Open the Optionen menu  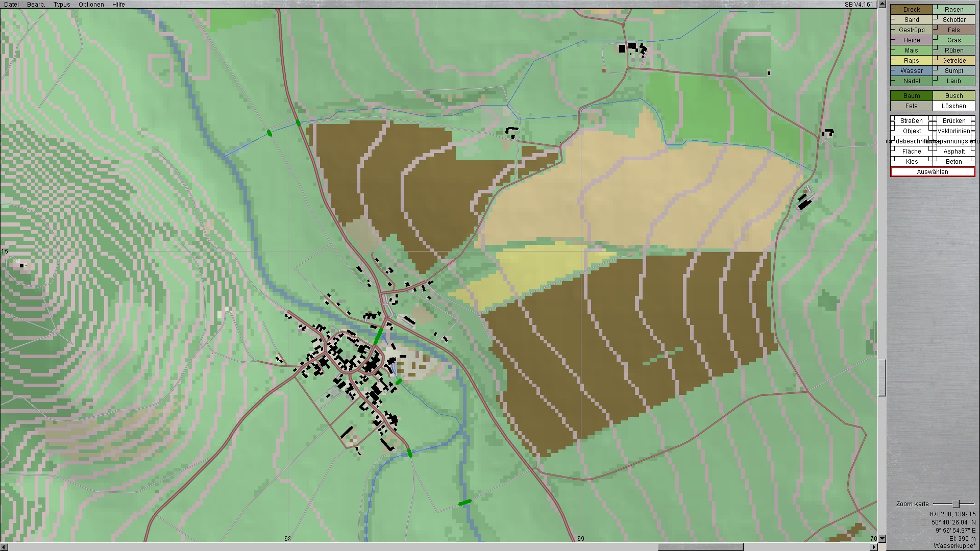tap(91, 5)
